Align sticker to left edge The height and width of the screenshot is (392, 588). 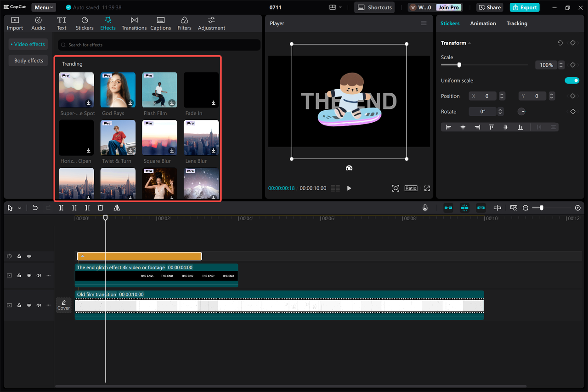coord(448,127)
